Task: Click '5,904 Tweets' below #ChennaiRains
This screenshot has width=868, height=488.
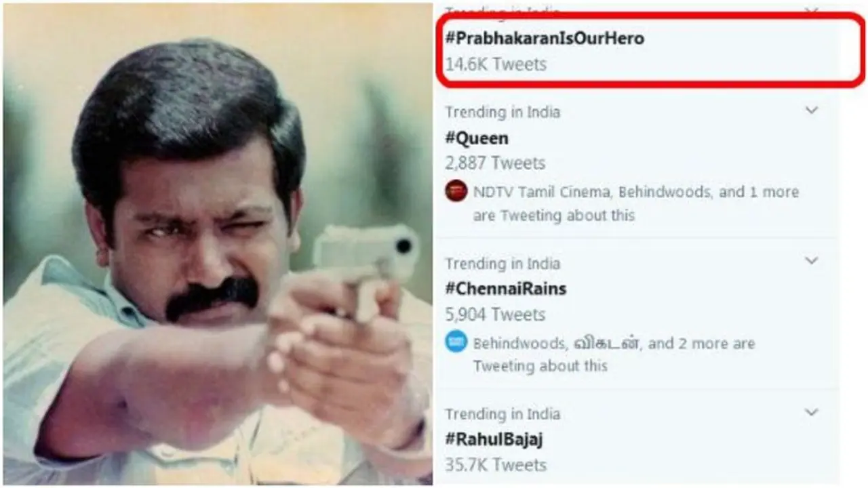Action: 494,314
